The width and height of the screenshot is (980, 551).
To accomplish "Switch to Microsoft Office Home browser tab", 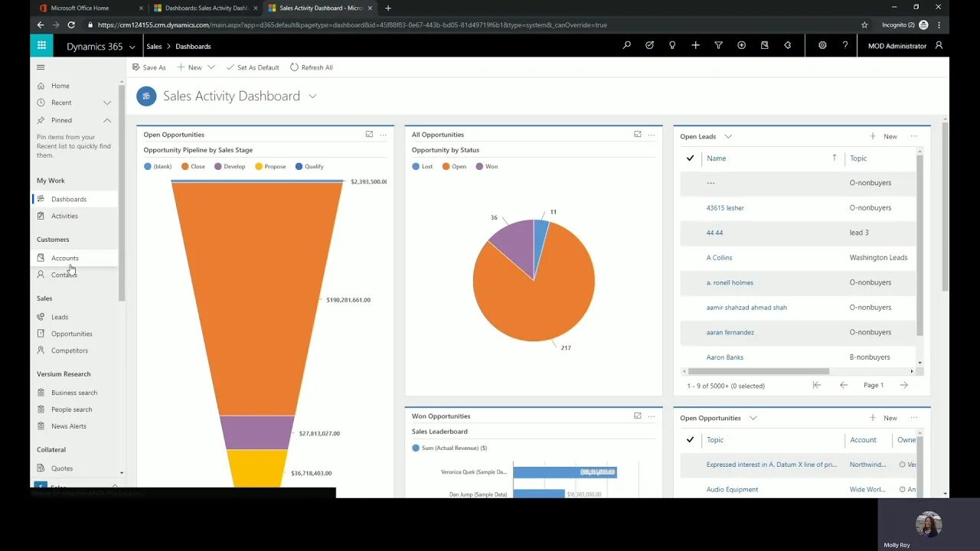I will 90,8.
